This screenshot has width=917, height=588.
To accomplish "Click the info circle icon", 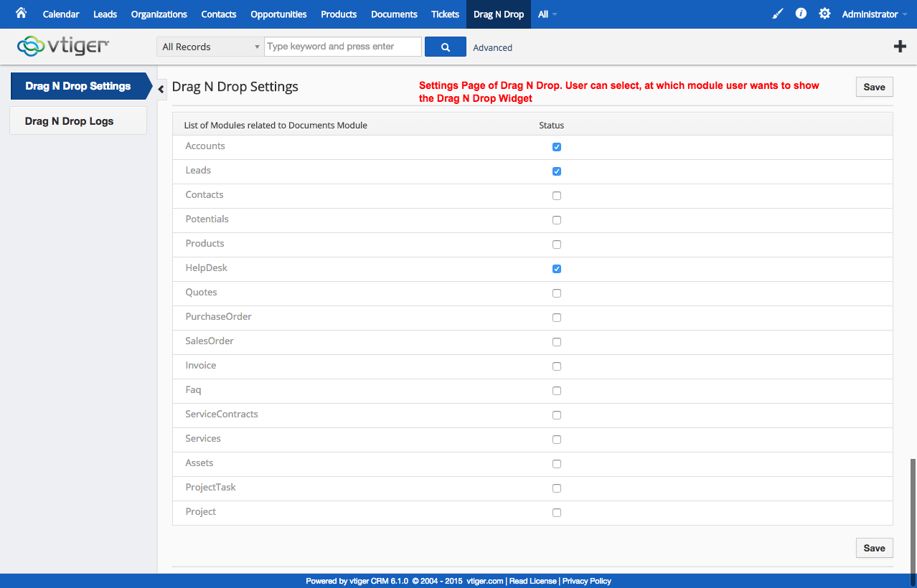I will click(x=801, y=14).
